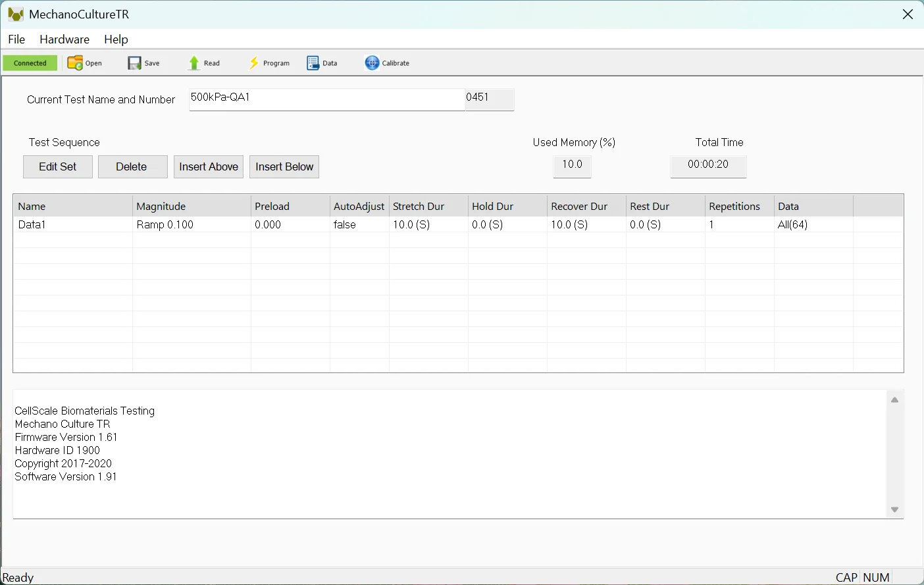
Task: Click the Program lightning icon
Action: [253, 63]
